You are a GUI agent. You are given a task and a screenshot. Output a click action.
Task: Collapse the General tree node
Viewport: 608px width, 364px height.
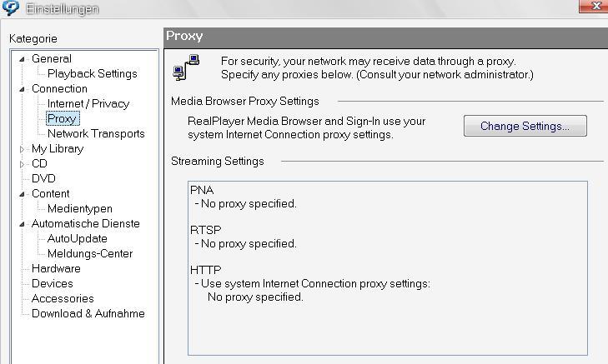(x=23, y=59)
